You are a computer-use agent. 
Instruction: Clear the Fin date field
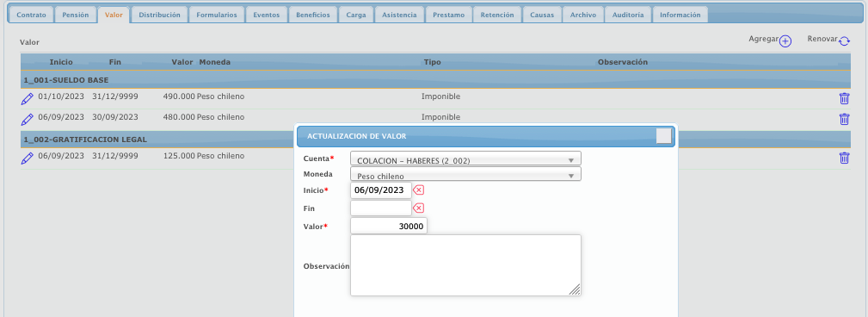point(419,208)
